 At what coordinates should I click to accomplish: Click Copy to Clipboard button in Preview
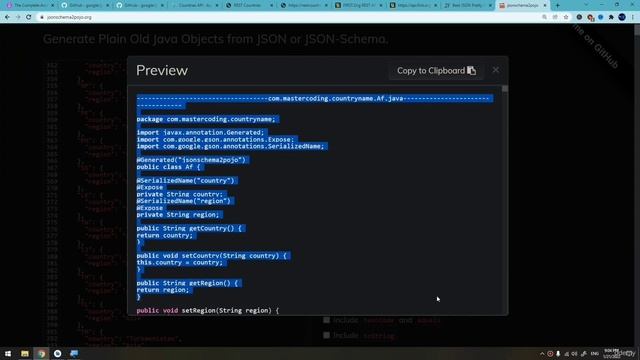436,71
